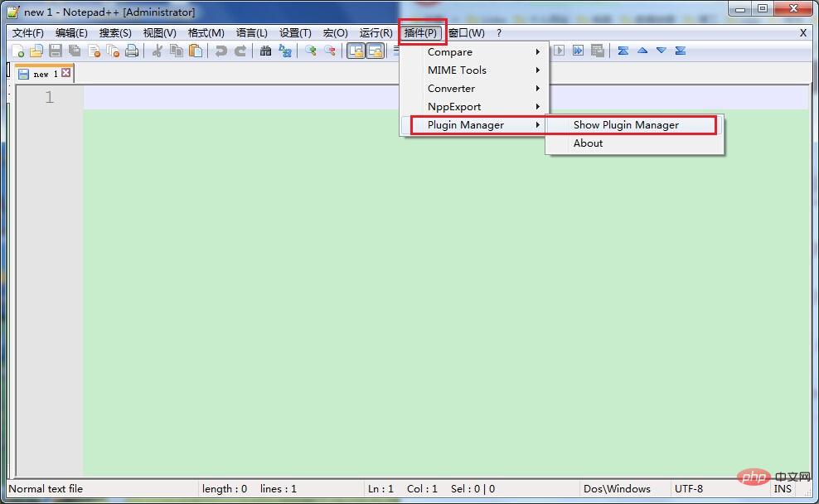Toggle Insert mode via INS status indicator
The image size is (819, 504).
coord(783,488)
